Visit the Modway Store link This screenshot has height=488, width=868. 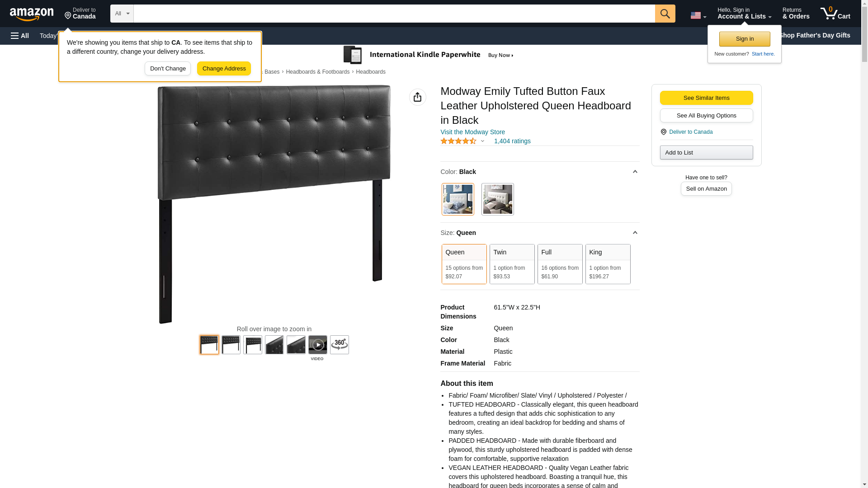(x=472, y=132)
